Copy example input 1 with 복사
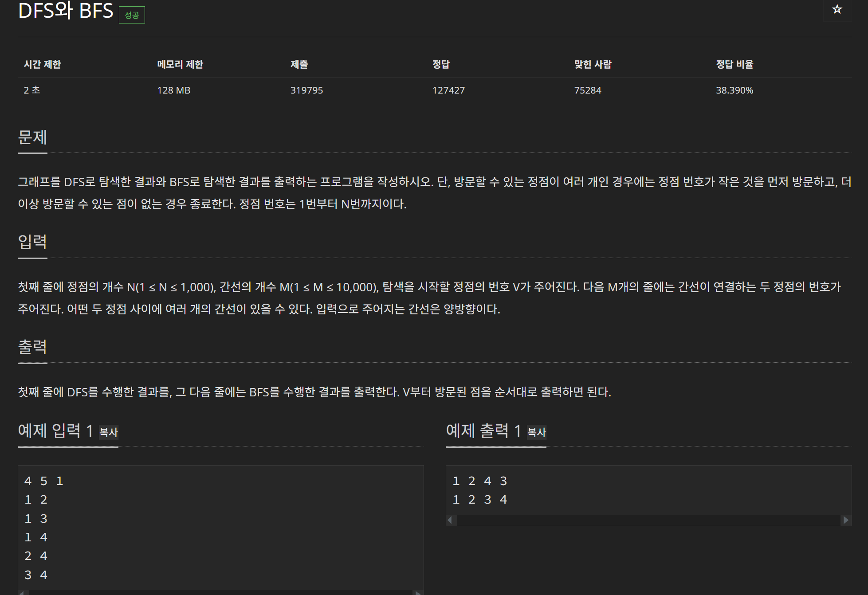Screen dimensions: 868x595 pyautogui.click(x=109, y=432)
